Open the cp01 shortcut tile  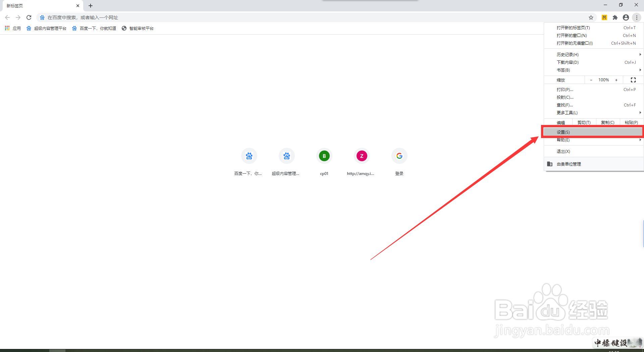(324, 163)
